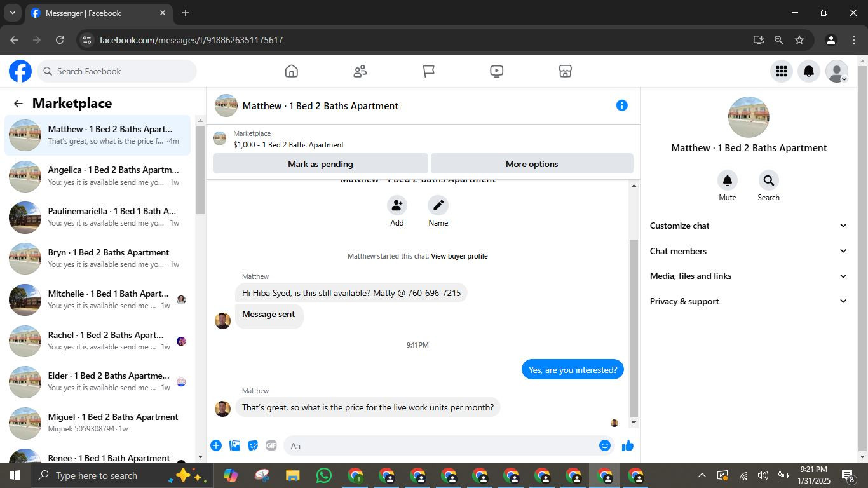Choose a sticker from the composer
The width and height of the screenshot is (868, 488).
[x=253, y=445]
